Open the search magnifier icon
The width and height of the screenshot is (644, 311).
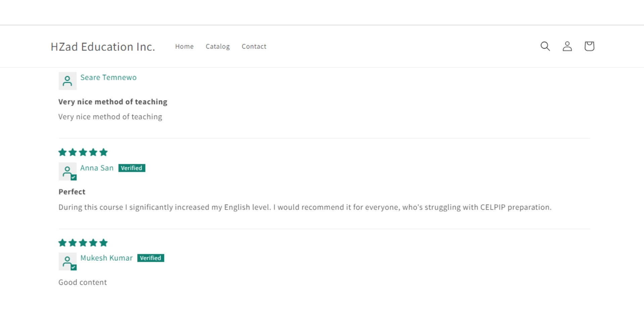point(545,46)
